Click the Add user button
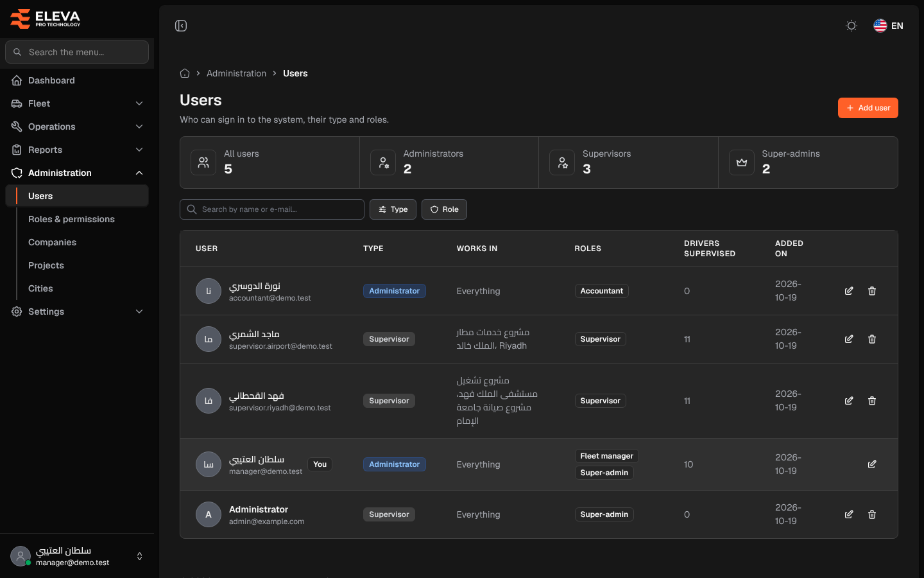 tap(868, 108)
